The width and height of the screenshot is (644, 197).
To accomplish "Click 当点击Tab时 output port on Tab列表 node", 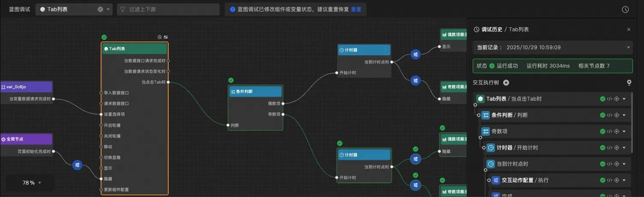I will 168,82.
